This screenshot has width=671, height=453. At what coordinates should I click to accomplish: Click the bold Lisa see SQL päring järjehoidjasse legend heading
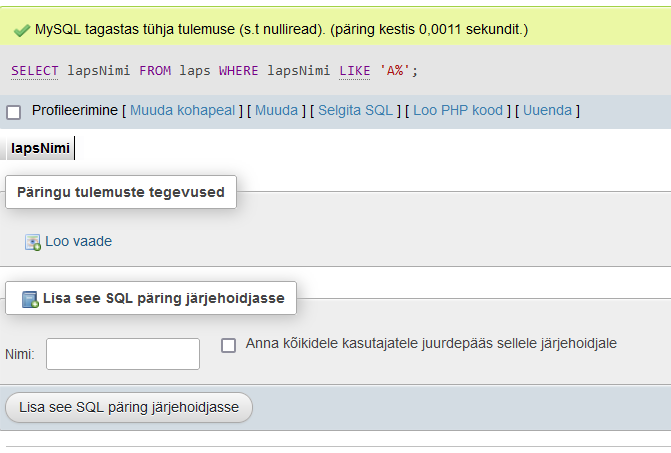[164, 298]
